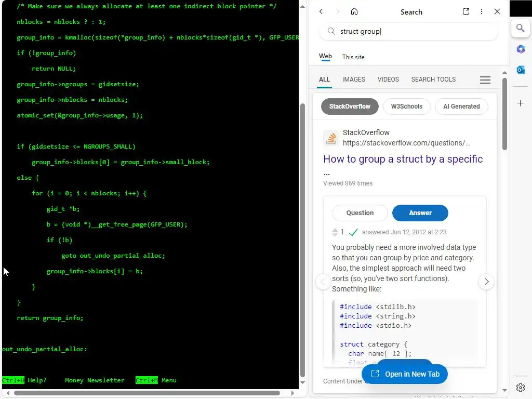The image size is (532, 399).
Task: Open SEARCH TOOLS options
Action: (433, 79)
